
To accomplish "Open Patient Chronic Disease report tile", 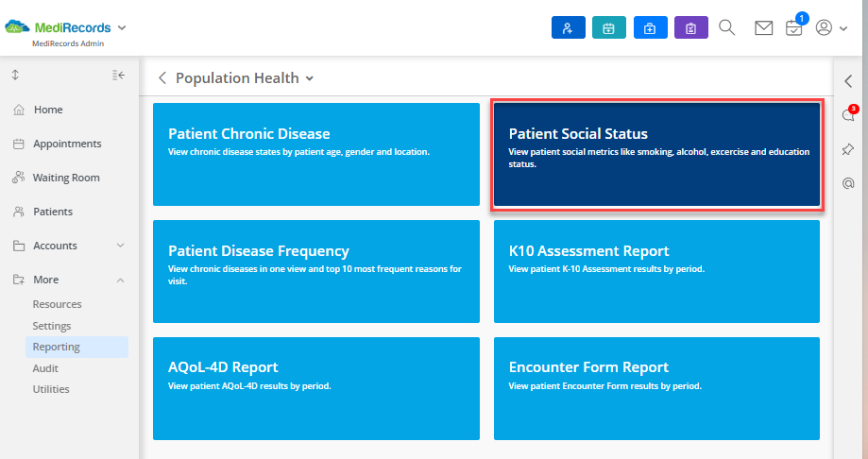I will point(316,155).
